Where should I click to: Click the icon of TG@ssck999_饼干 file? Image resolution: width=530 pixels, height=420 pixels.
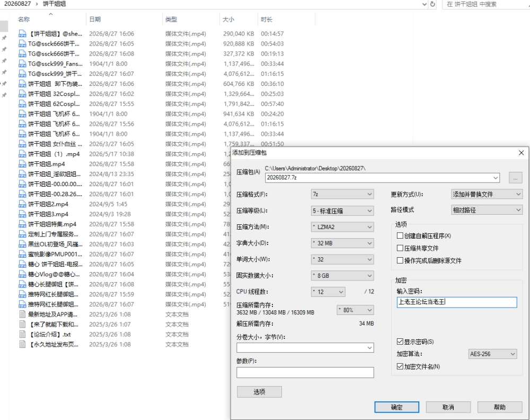click(22, 74)
